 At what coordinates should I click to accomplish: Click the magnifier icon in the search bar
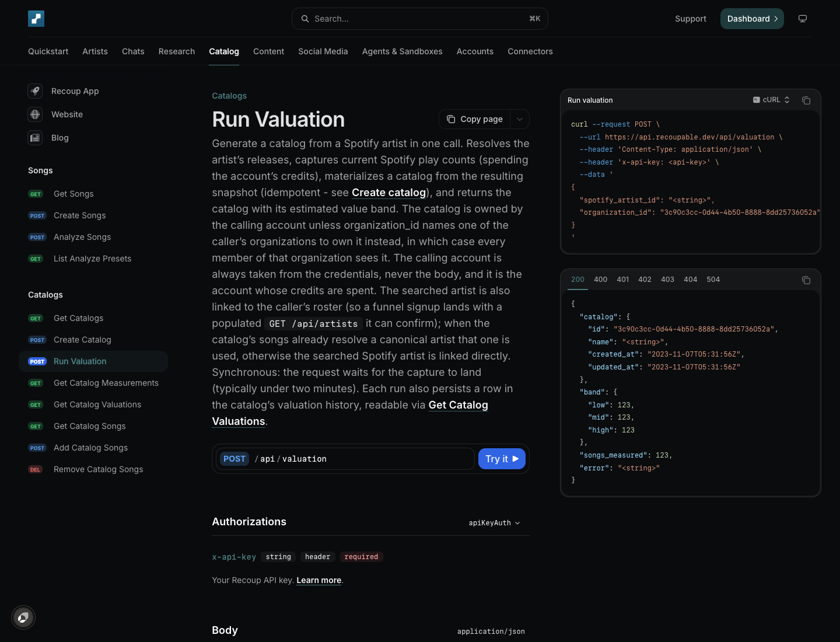[305, 19]
